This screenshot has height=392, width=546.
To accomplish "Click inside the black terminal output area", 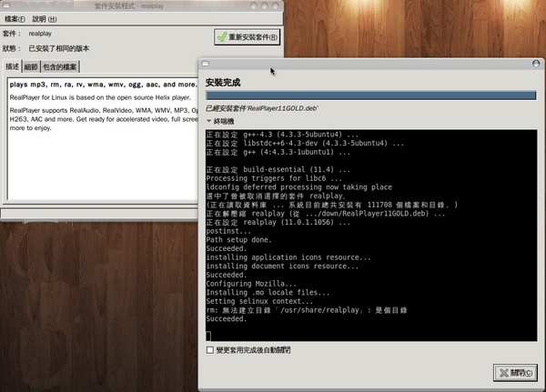I will coord(371,236).
